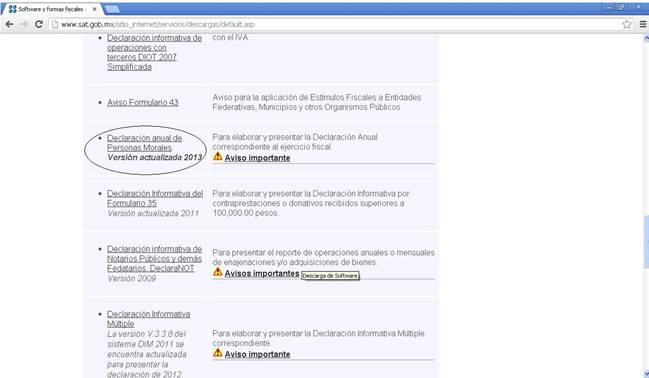Click the Formulario 43 description about Estímulos Fiscales
This screenshot has height=378, width=649.
click(x=317, y=102)
